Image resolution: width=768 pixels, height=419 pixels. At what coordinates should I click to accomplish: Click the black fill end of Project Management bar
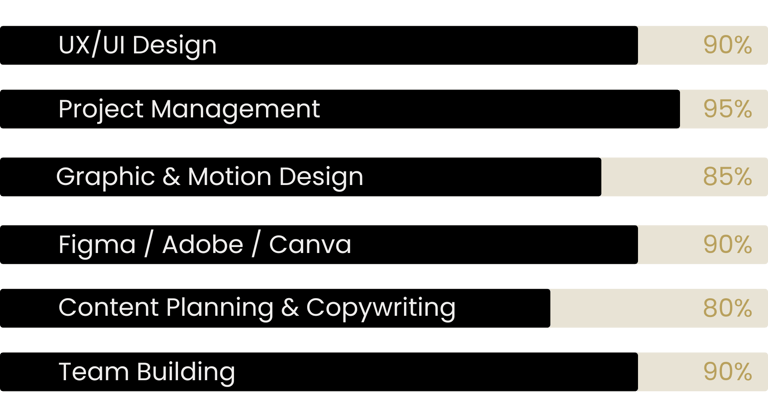point(674,109)
